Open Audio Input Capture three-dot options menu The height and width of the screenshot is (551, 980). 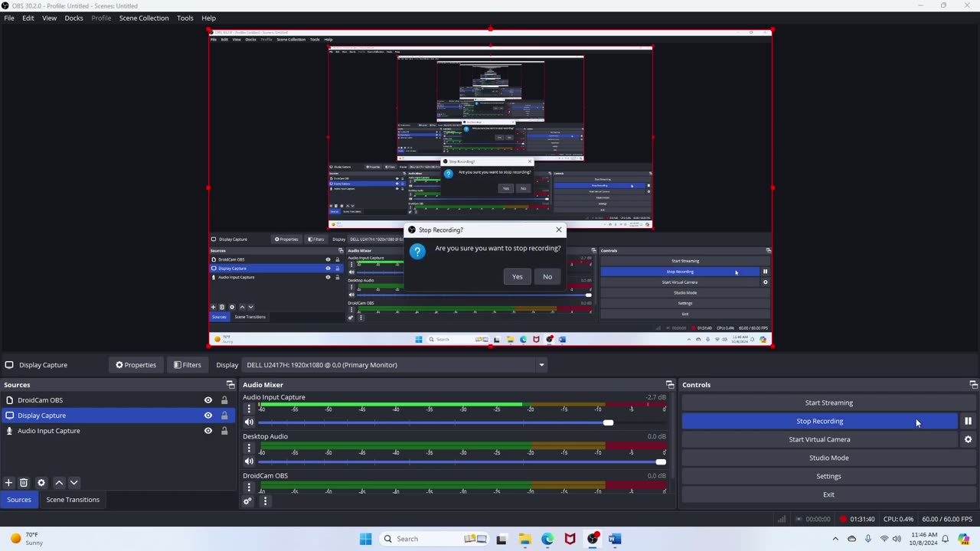249,409
